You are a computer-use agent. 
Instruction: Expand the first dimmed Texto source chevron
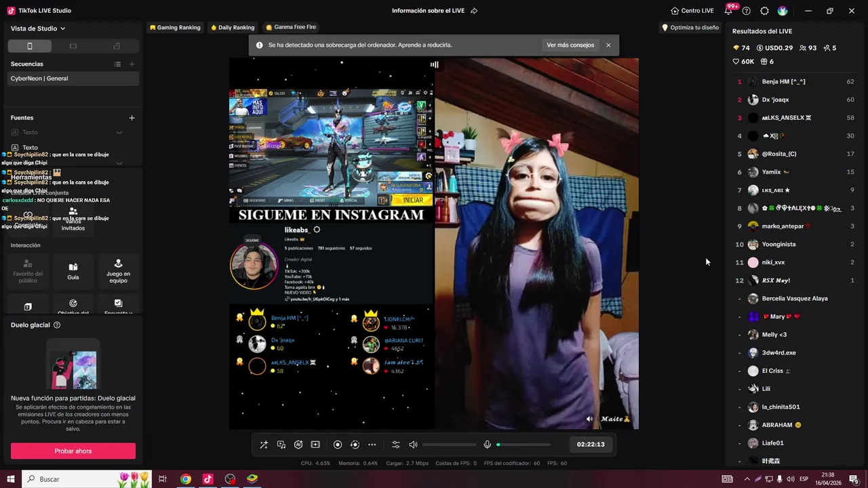coord(119,132)
